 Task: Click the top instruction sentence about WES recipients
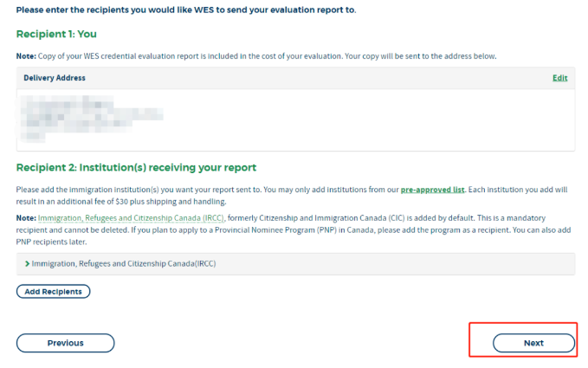click(x=186, y=10)
